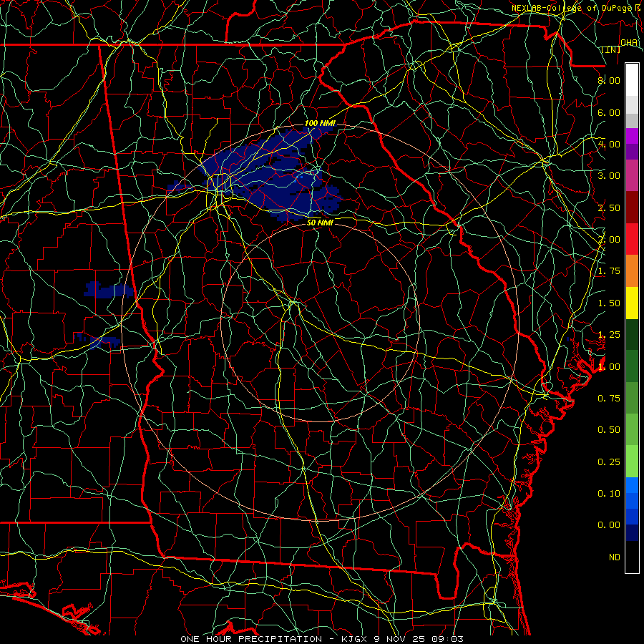Click the 1.50 scale value

pyautogui.click(x=609, y=303)
